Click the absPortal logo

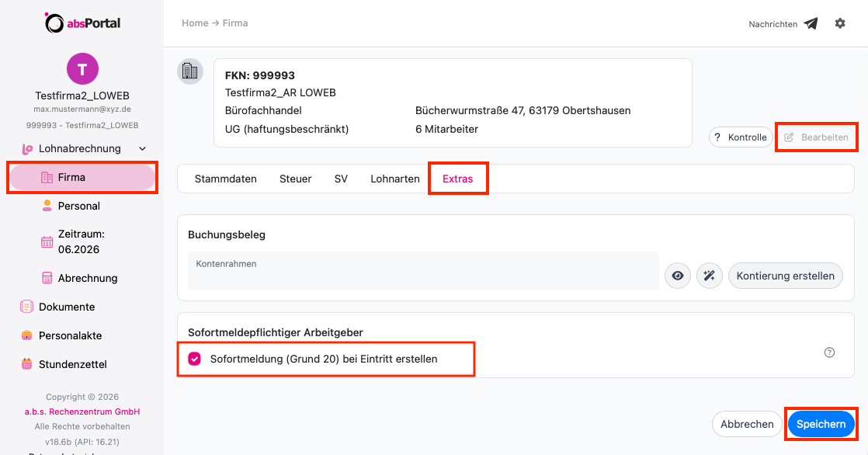(82, 23)
